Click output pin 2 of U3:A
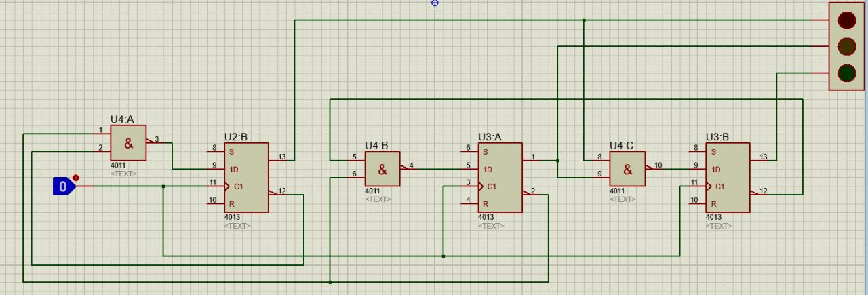Viewport: 868px width, 295px height. tap(533, 193)
